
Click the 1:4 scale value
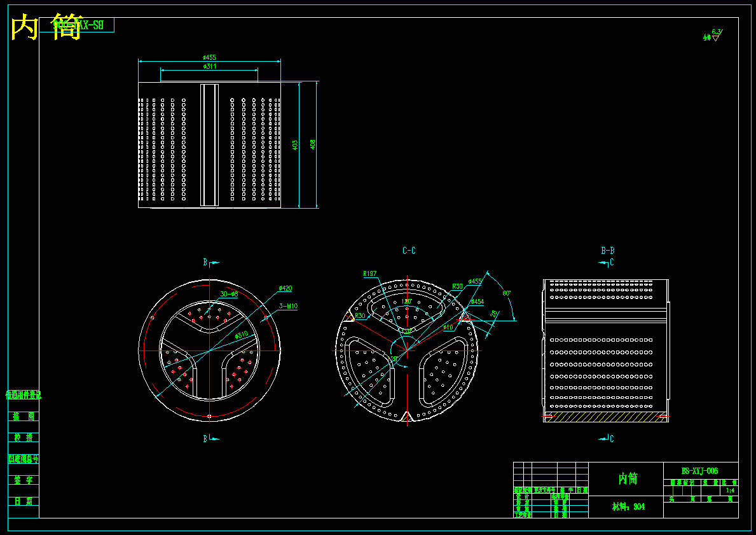730,490
